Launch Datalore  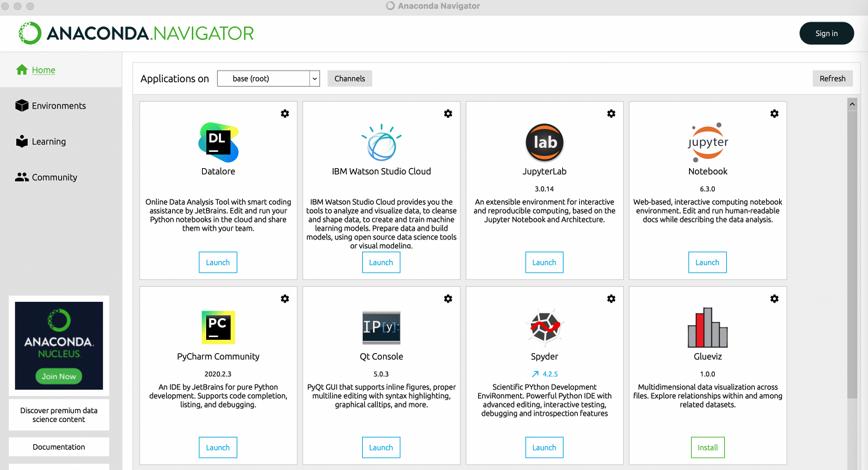click(218, 262)
